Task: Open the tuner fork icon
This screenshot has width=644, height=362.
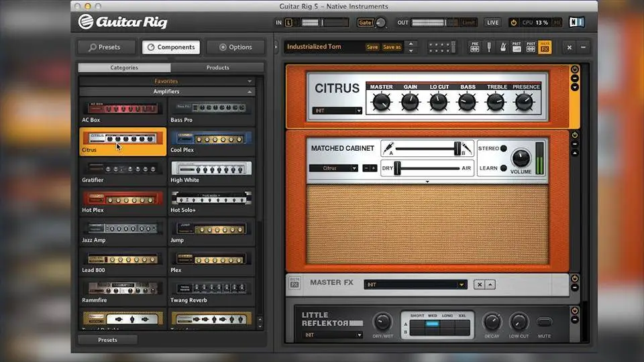Action: [489, 47]
